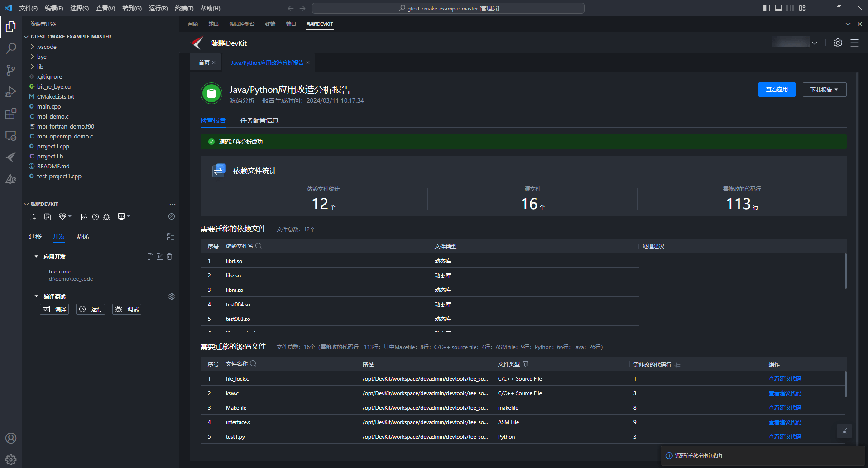Click the heart 0101 affinity check icon

(62, 217)
